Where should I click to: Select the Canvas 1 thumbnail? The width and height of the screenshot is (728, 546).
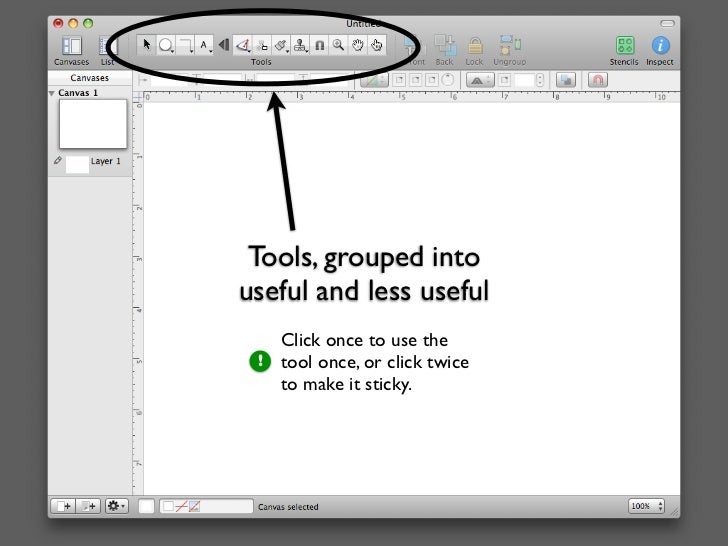pos(93,124)
